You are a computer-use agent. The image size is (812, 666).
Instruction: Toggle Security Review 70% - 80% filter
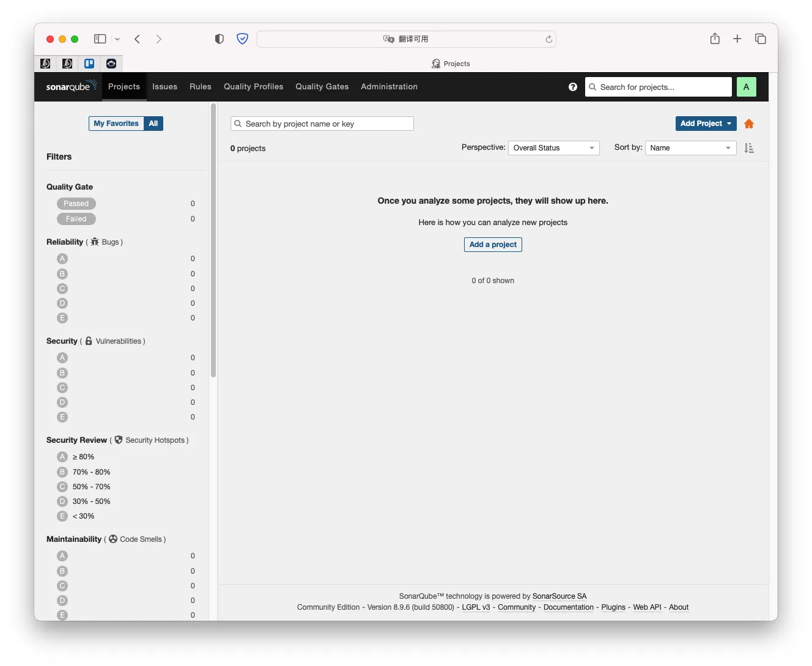(x=84, y=472)
